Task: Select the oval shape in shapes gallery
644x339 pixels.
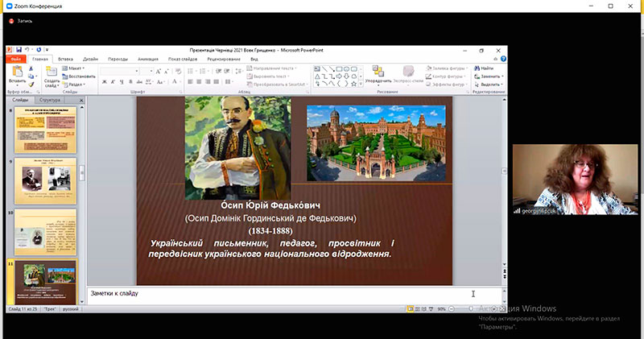Action: [347, 69]
